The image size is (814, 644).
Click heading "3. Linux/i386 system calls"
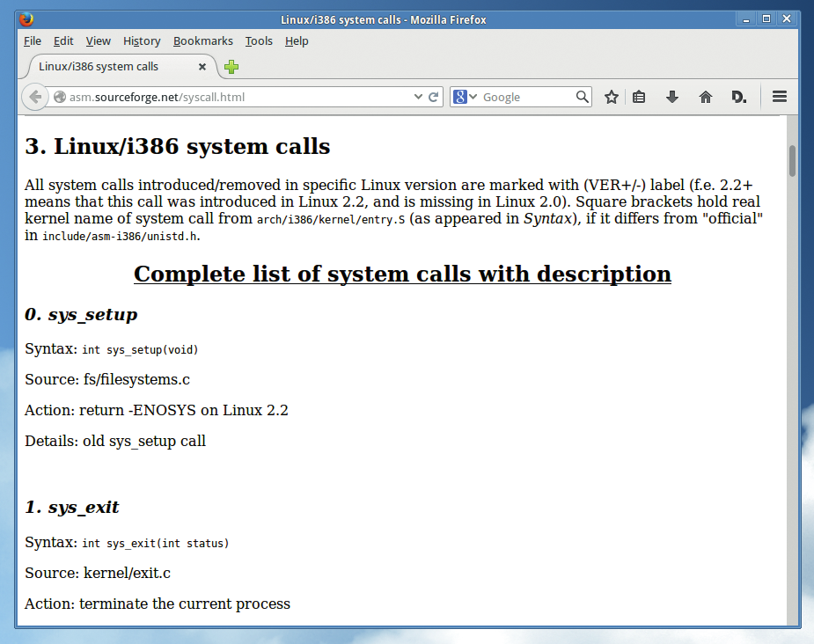[x=178, y=146]
